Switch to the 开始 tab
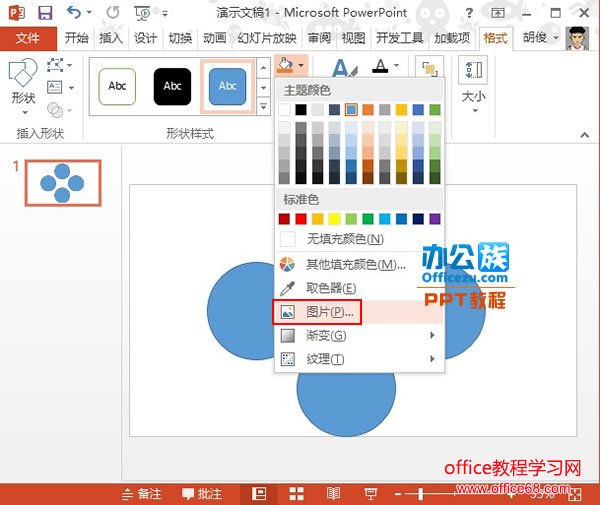 [x=77, y=38]
